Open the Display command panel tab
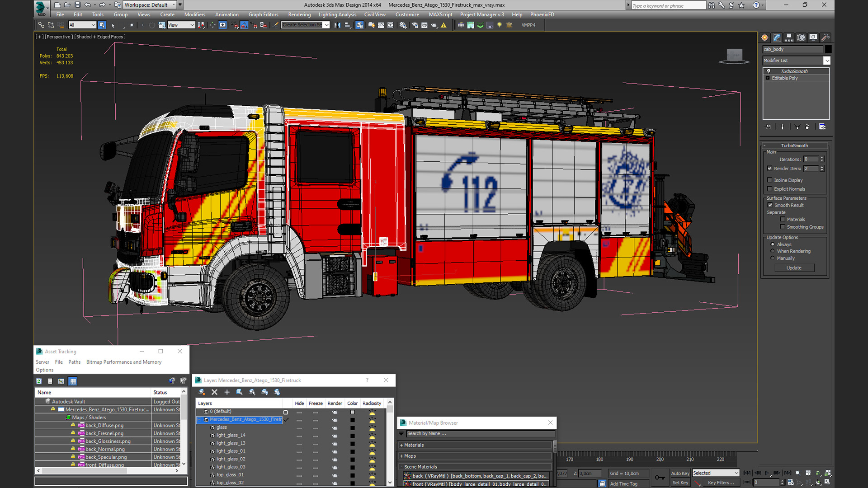 coord(813,38)
